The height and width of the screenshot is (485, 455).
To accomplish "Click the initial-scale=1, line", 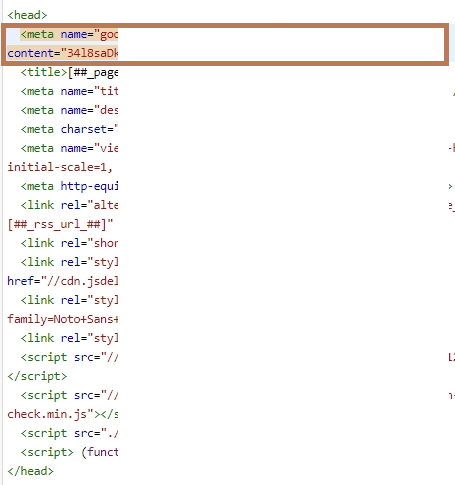I will click(60, 167).
